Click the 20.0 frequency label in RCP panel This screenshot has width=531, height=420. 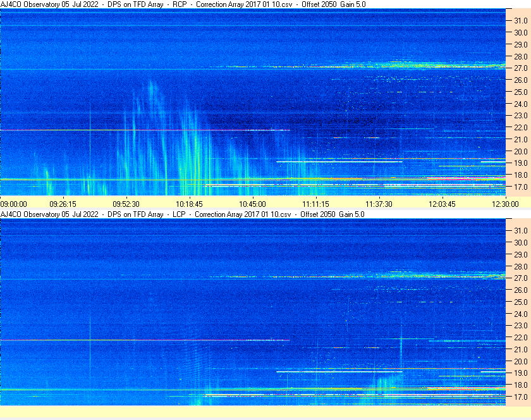pyautogui.click(x=520, y=151)
